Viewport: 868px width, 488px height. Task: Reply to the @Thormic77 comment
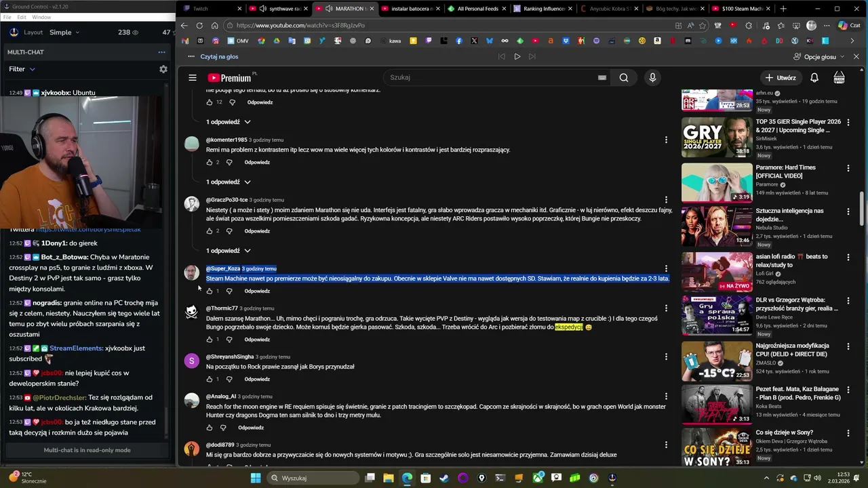(x=257, y=340)
